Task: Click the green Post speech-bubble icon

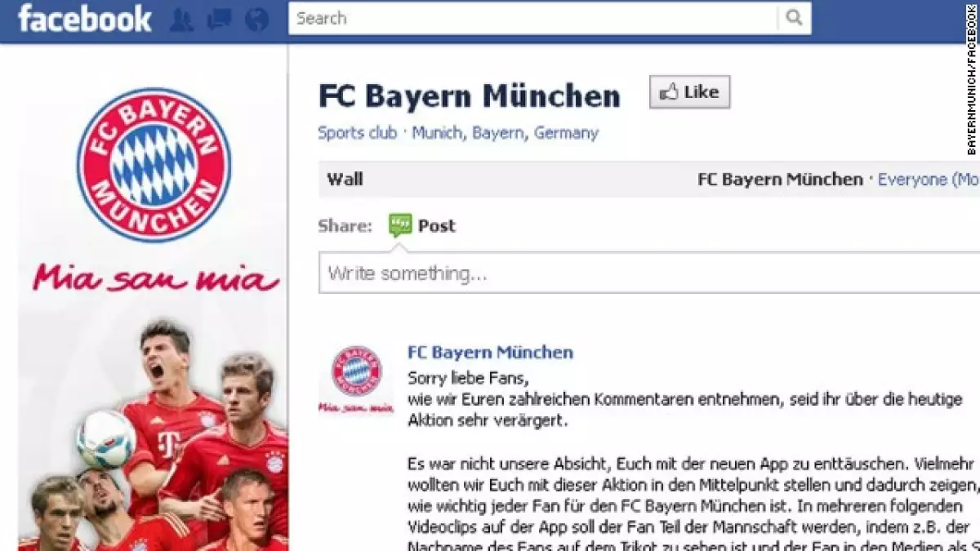Action: [400, 225]
